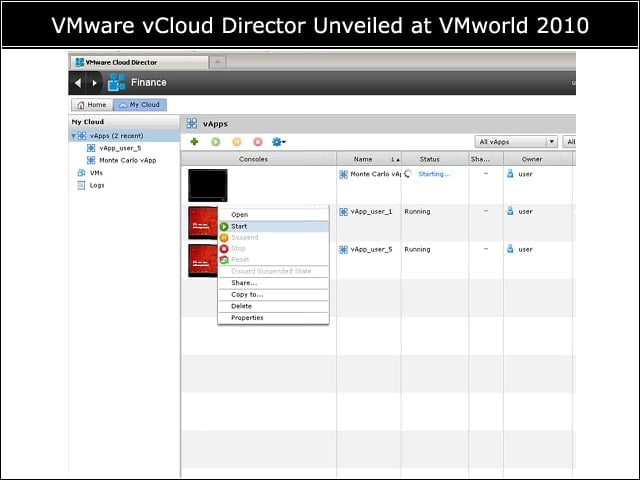Sort by the Owner column header
Screen dimensions: 640x480
538,159
